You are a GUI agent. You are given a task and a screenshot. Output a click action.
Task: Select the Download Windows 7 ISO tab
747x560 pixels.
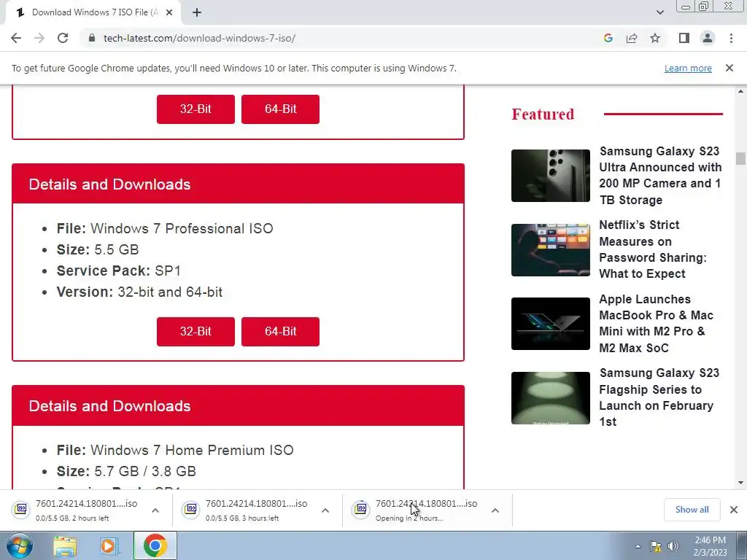click(93, 13)
